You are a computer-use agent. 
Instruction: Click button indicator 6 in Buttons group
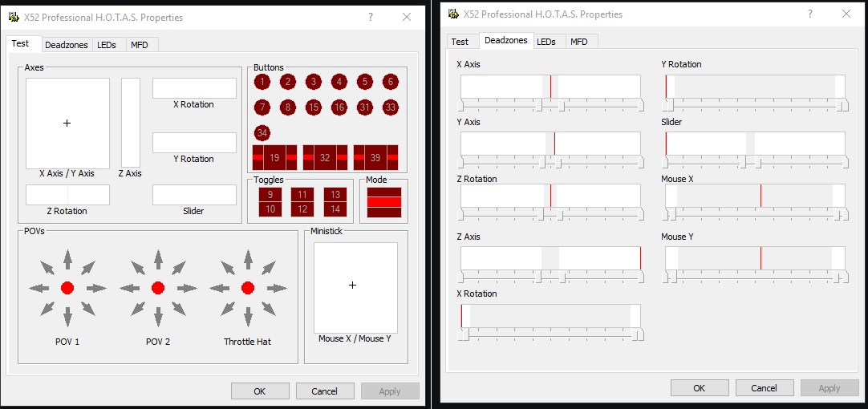(391, 82)
